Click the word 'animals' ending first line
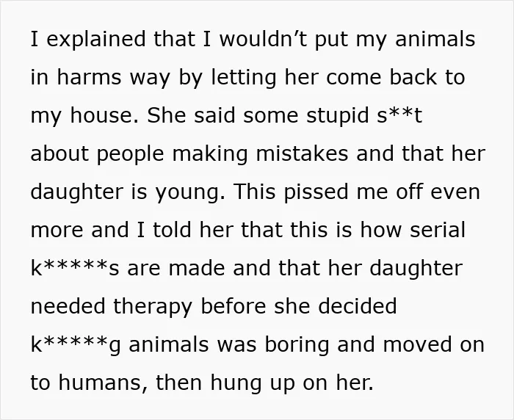Viewport: 514px width, 420px height. point(435,39)
